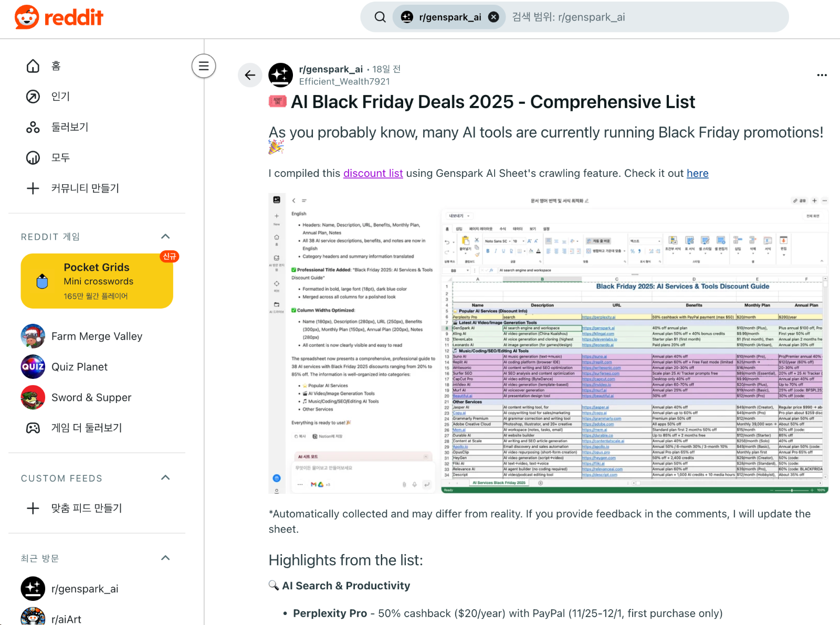The height and width of the screenshot is (625, 840).
Task: Remove the r/genspark_ai search filter
Action: tap(493, 17)
